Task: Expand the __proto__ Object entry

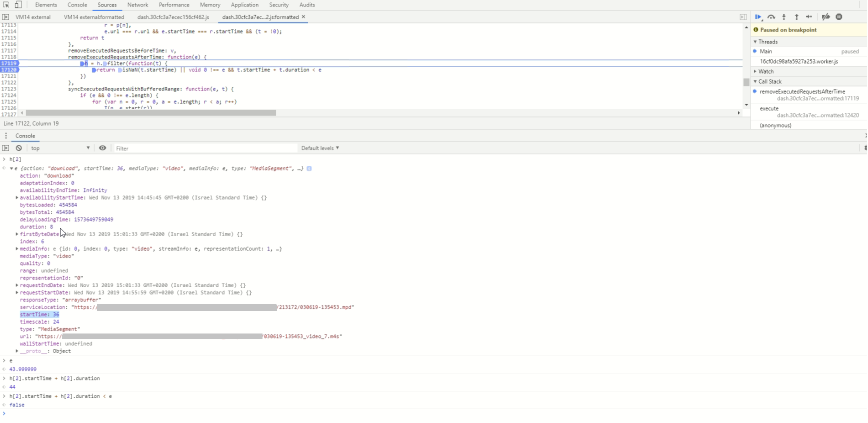Action: [17, 351]
